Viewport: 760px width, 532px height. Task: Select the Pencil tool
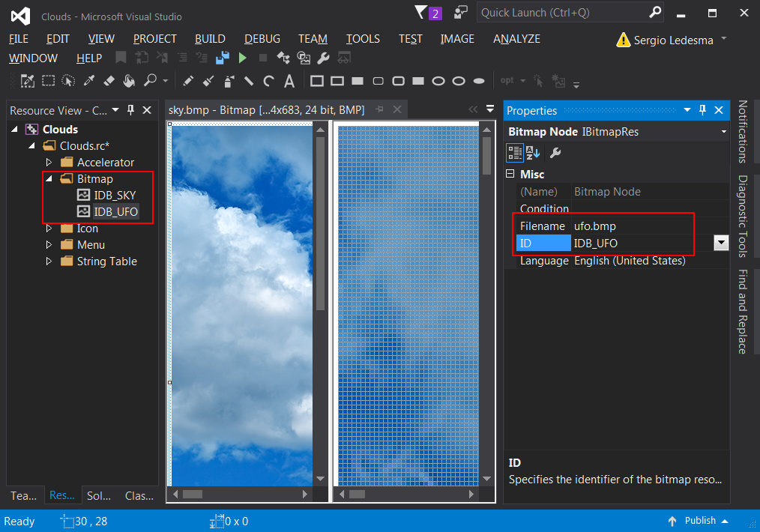[188, 81]
